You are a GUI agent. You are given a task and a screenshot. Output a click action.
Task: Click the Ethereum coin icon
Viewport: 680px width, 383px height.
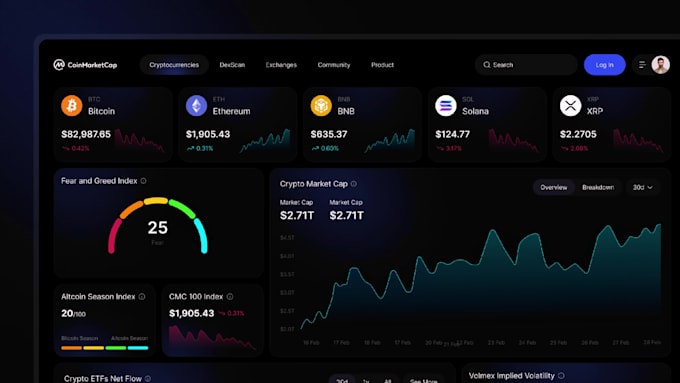tap(196, 105)
